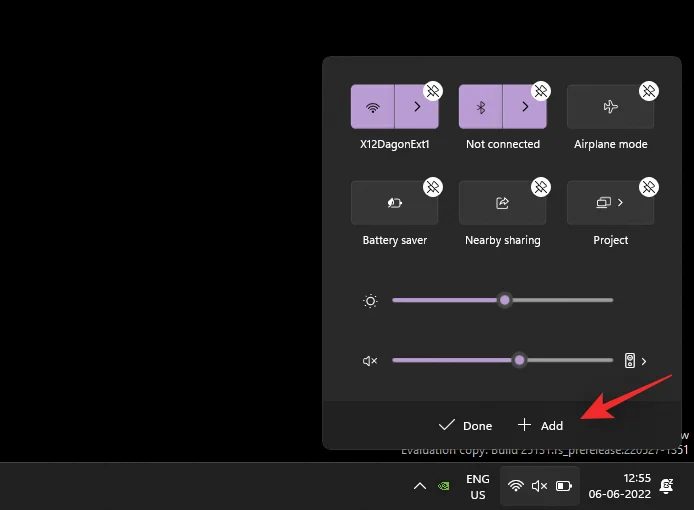Unpin the Bluetooth tile

pyautogui.click(x=541, y=91)
